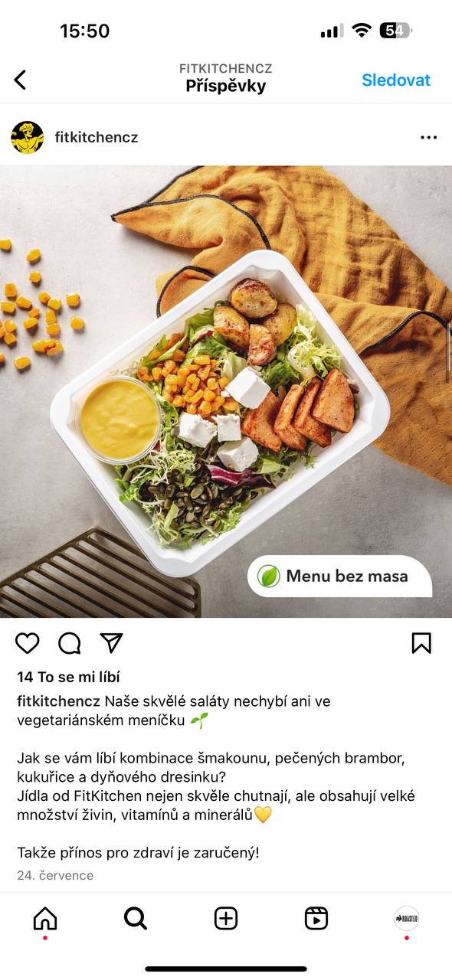
Task: Tap fitkitchencz name in the caption
Action: click(58, 701)
